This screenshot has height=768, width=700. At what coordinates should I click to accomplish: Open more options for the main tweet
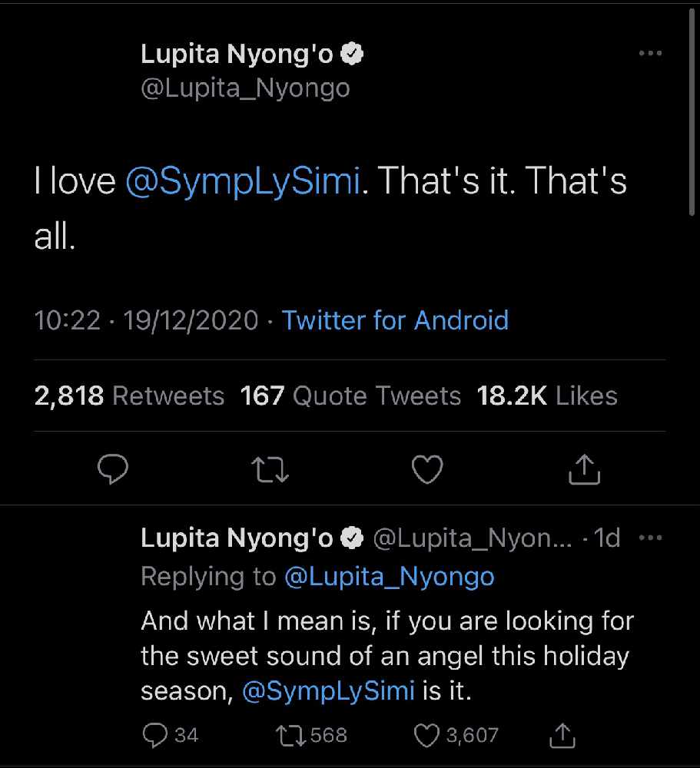coord(650,54)
